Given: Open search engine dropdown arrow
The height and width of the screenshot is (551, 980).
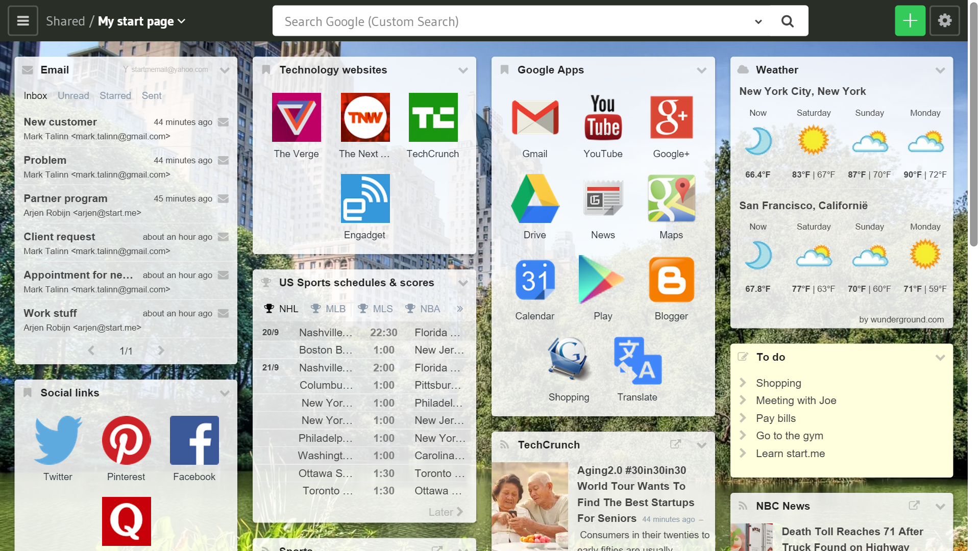Looking at the screenshot, I should (758, 21).
